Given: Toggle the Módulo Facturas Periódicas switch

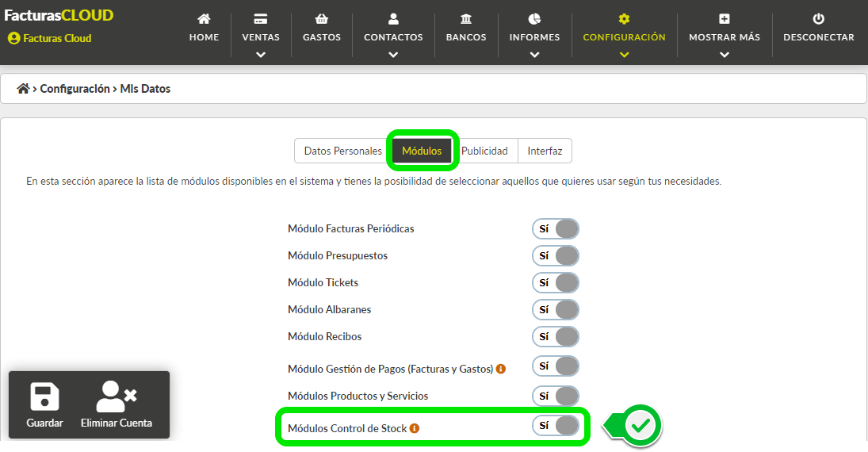Looking at the screenshot, I should pos(556,228).
